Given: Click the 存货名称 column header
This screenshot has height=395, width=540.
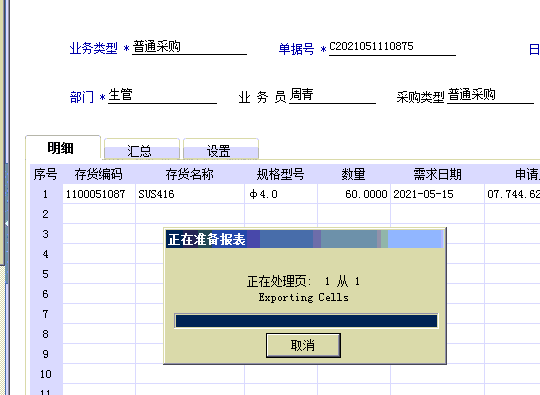Looking at the screenshot, I should 190,174.
